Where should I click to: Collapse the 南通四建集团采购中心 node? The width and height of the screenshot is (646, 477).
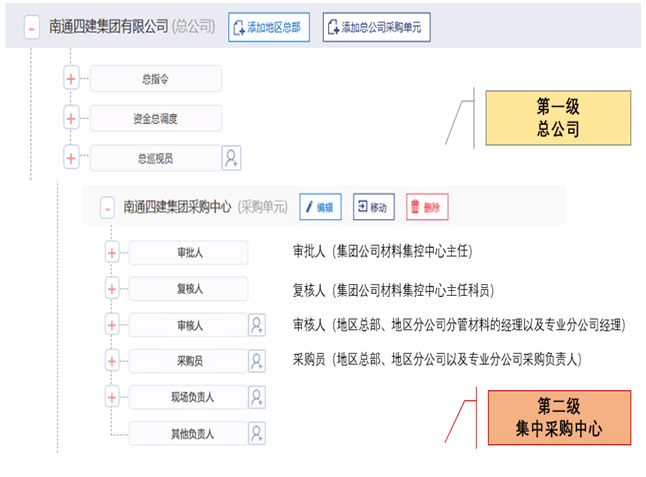pyautogui.click(x=107, y=207)
